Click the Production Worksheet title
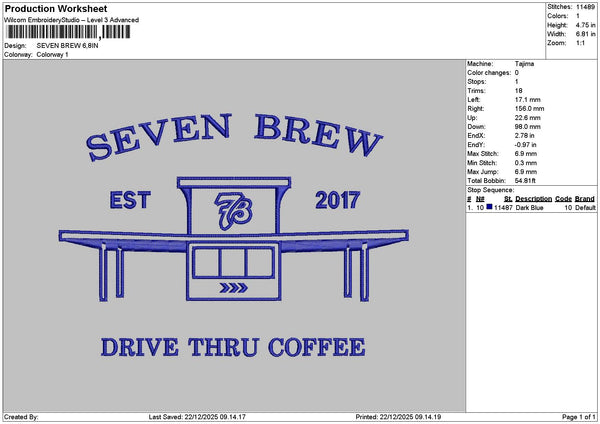 (56, 9)
